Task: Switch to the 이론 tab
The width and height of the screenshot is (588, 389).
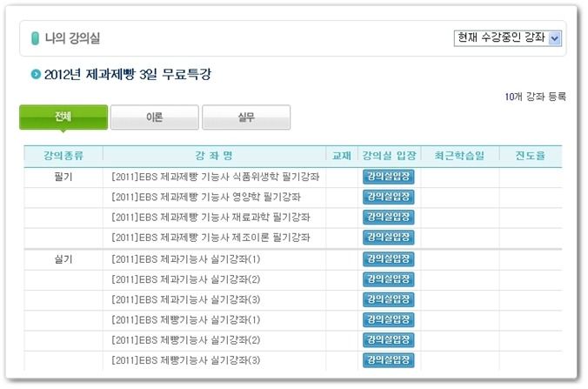Action: 155,117
